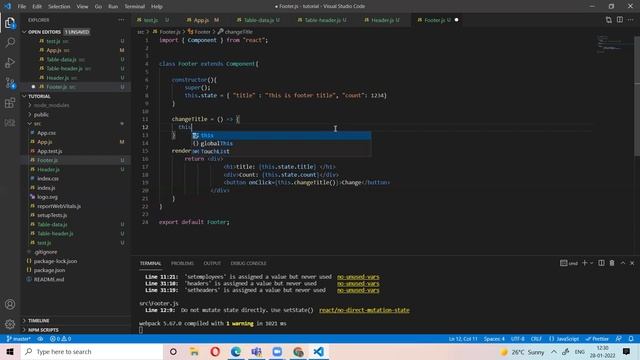Screen dimensions: 640x360
Task: Open the Accounts menu icon
Action: tap(10, 304)
